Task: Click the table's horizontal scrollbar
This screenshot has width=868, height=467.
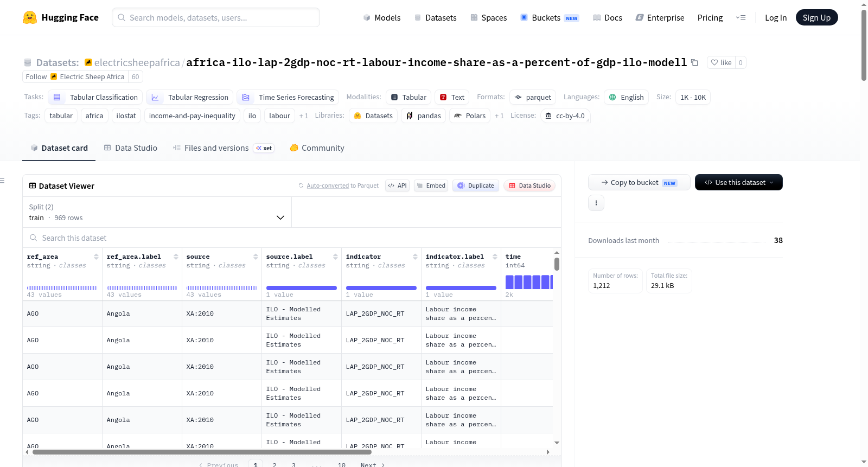Action: coord(202,452)
